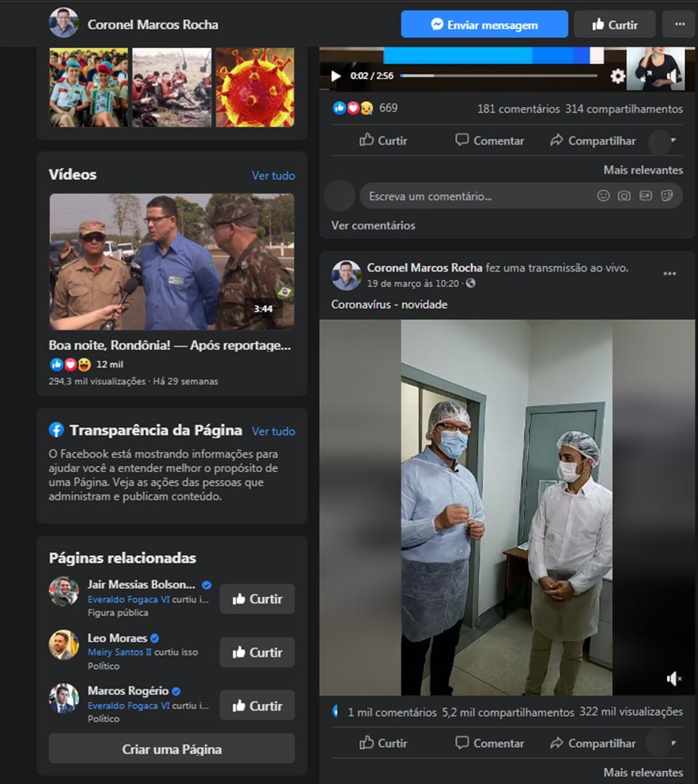Image resolution: width=698 pixels, height=784 pixels.
Task: Click the emoji icon in comment box
Action: coord(603,196)
